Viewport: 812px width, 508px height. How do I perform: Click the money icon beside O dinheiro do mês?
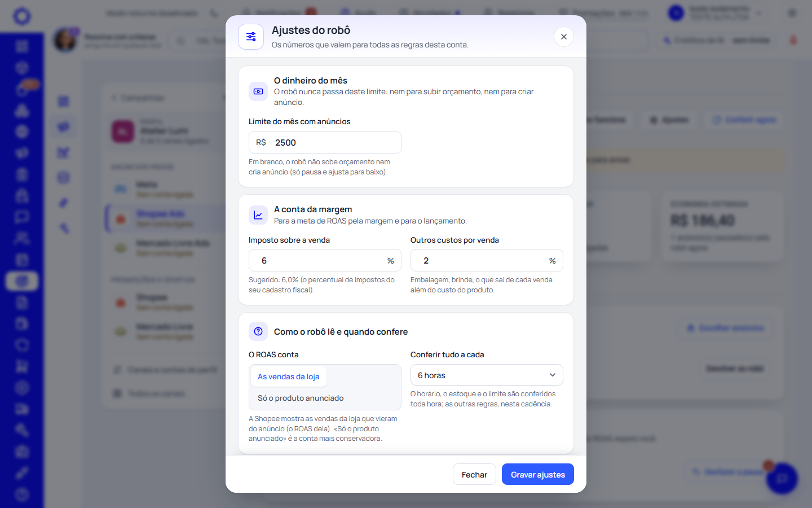pos(258,91)
